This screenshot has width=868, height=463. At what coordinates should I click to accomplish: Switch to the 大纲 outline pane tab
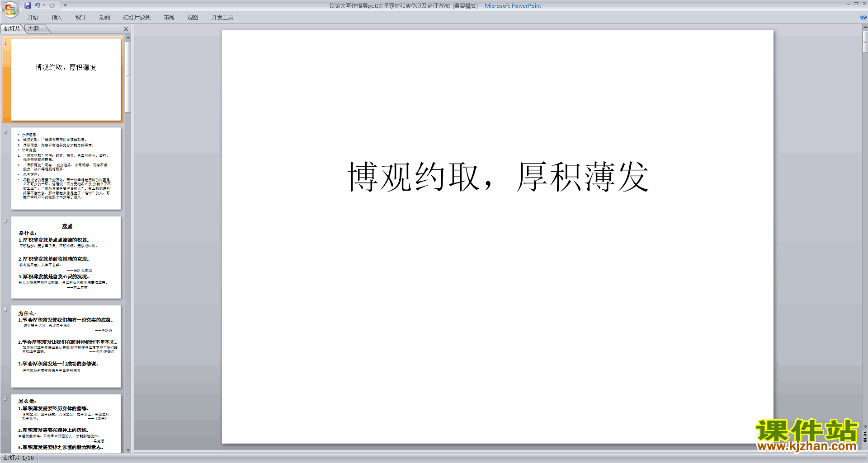point(33,29)
